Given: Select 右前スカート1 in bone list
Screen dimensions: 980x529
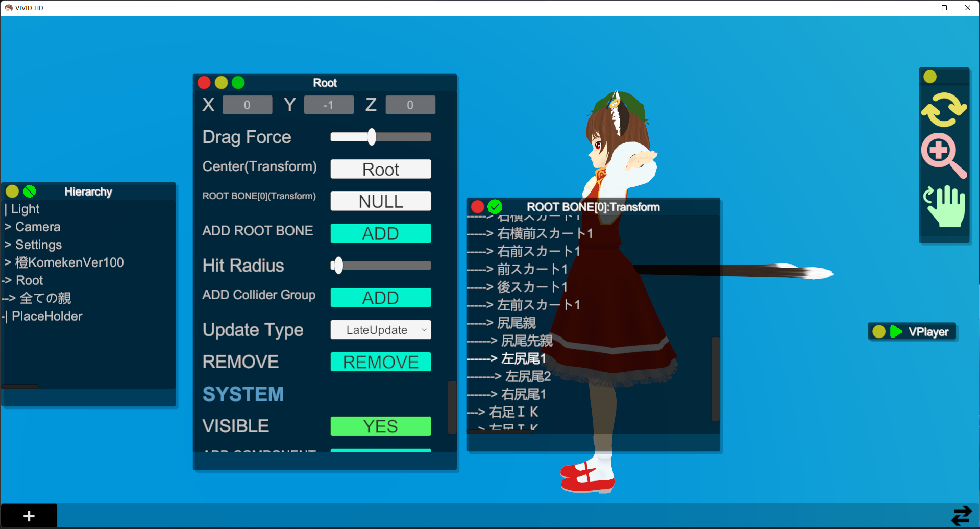Looking at the screenshot, I should click(x=538, y=251).
